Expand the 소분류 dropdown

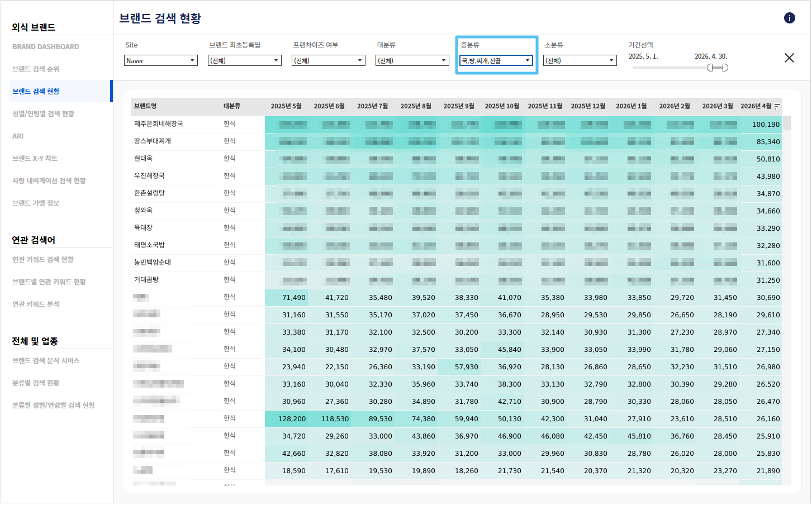(580, 60)
